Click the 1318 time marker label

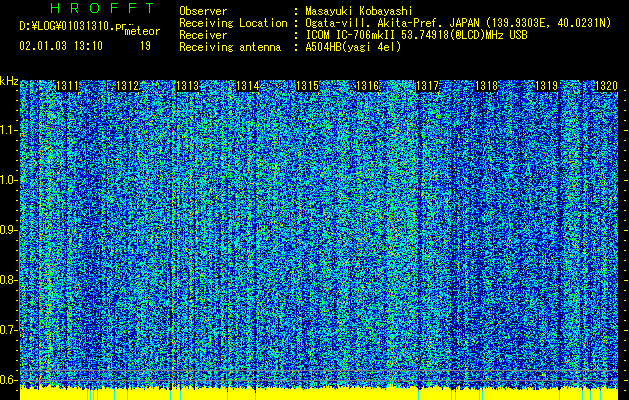[x=487, y=86]
